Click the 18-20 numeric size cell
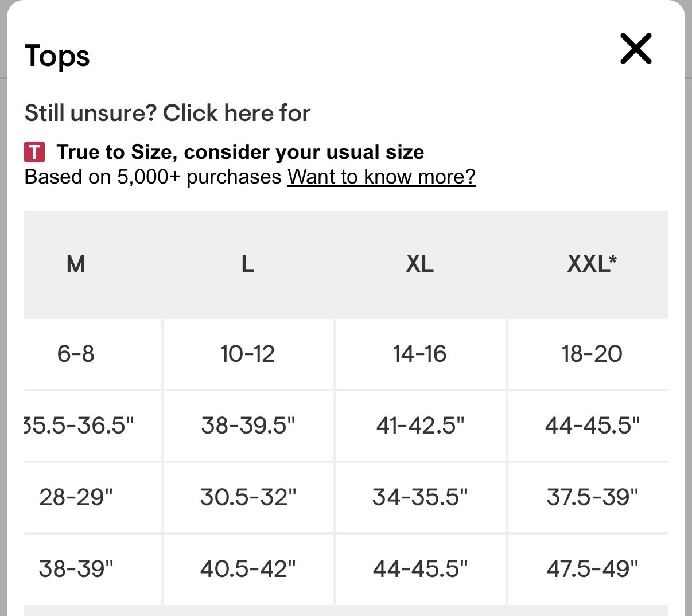692x616 pixels. point(592,354)
